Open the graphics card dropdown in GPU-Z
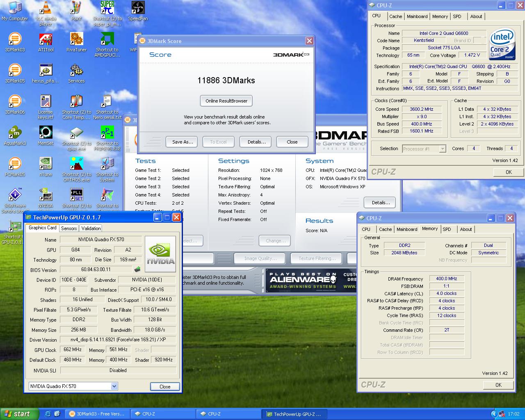 [x=114, y=386]
